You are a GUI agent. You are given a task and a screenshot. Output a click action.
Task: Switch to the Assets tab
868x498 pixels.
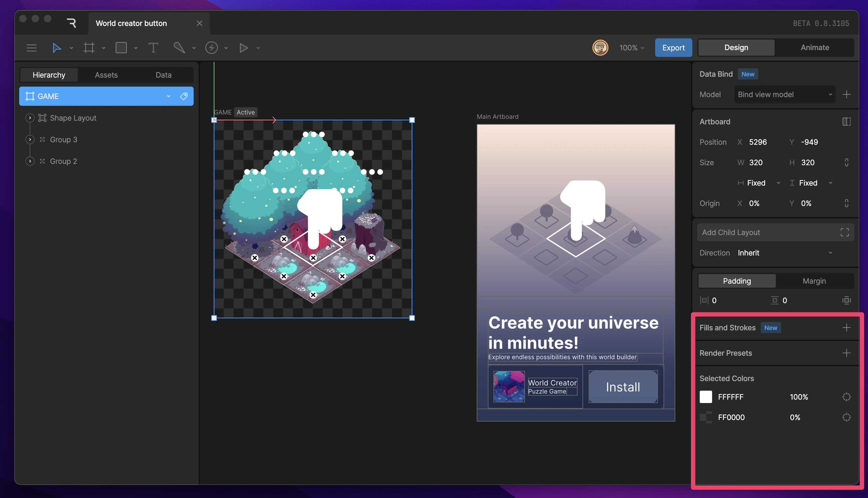click(106, 75)
